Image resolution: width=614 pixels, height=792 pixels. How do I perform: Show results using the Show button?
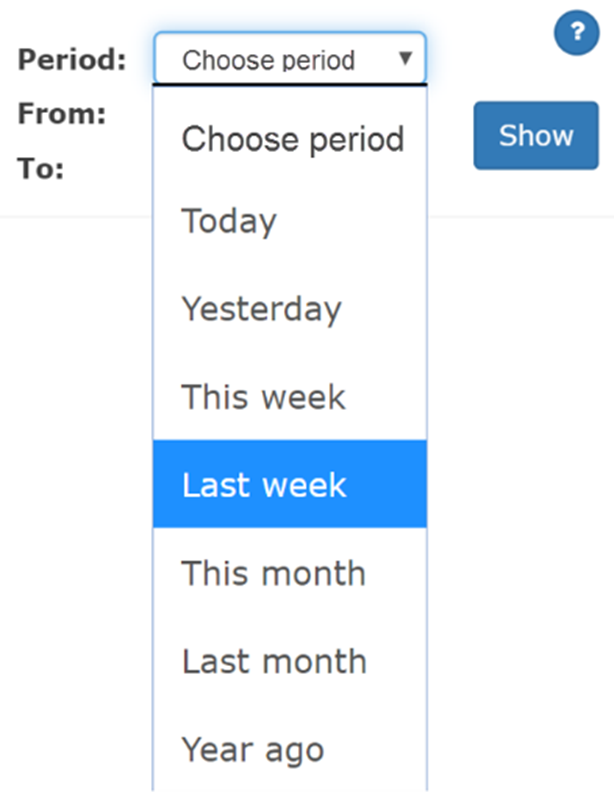[x=536, y=135]
